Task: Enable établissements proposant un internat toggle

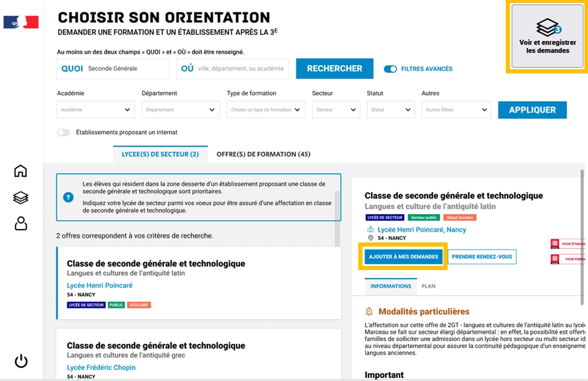Action: coord(63,133)
